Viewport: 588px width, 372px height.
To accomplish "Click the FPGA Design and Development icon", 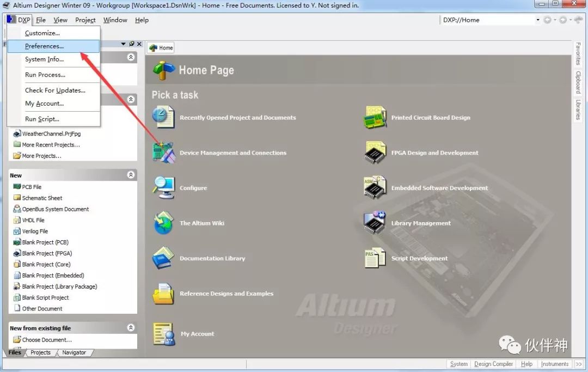I will pyautogui.click(x=375, y=153).
